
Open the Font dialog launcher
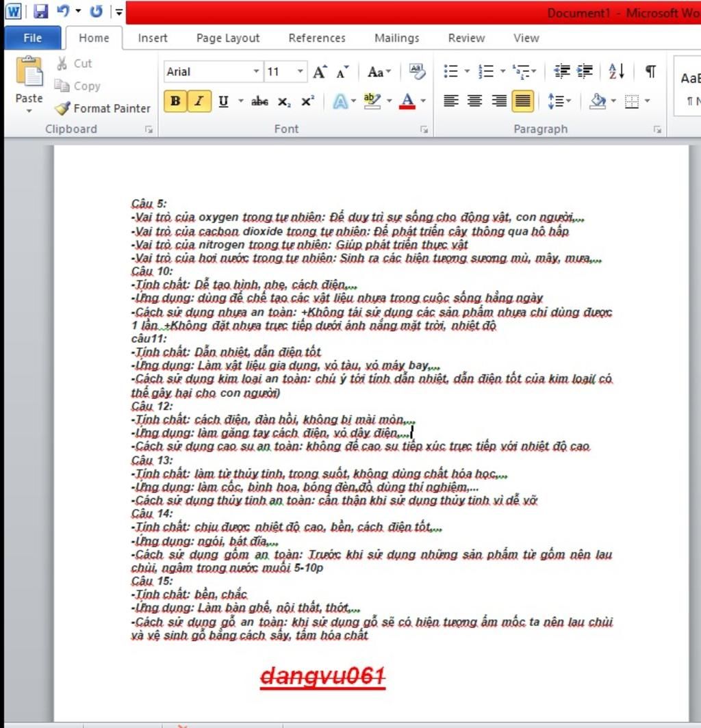(424, 129)
